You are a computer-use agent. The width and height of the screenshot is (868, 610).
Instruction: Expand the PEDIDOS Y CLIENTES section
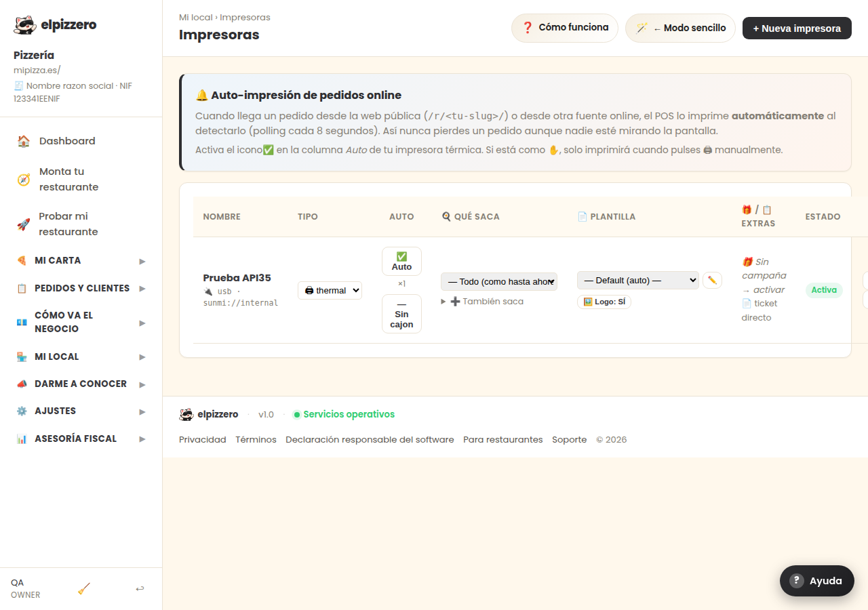pyautogui.click(x=81, y=289)
